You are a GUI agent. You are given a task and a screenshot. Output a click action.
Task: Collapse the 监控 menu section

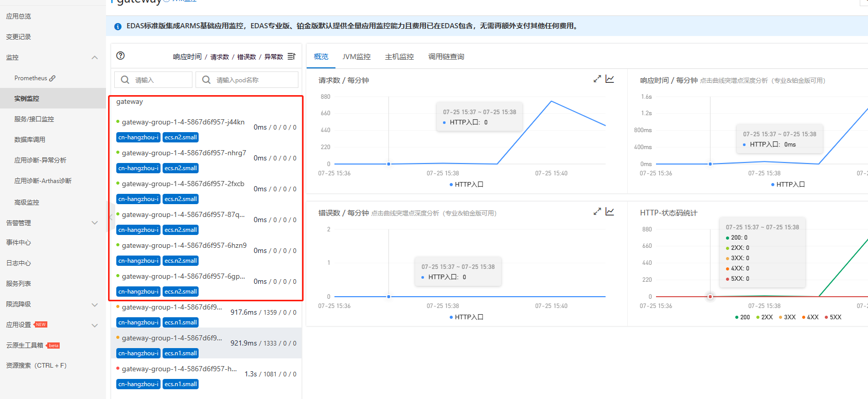tap(95, 58)
